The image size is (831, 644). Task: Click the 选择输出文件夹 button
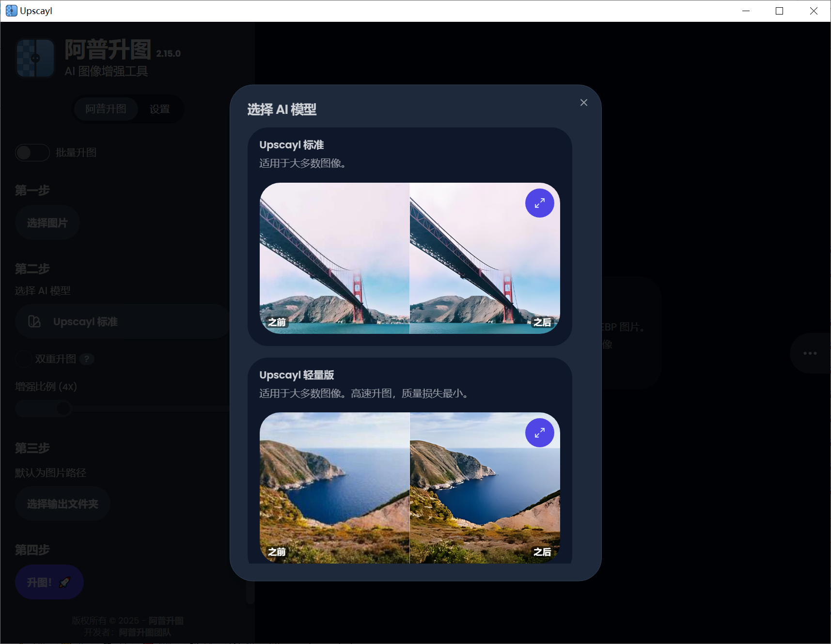[x=63, y=504]
